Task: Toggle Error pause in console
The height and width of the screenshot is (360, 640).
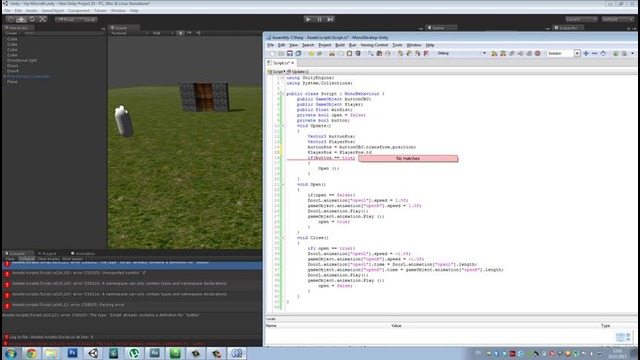Action: coord(73,259)
